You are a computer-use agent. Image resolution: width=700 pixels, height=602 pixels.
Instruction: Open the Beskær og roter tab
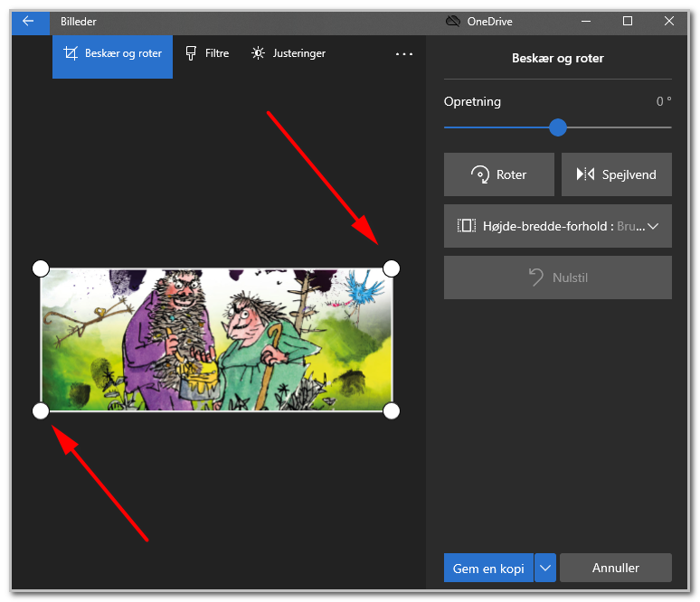pyautogui.click(x=112, y=56)
